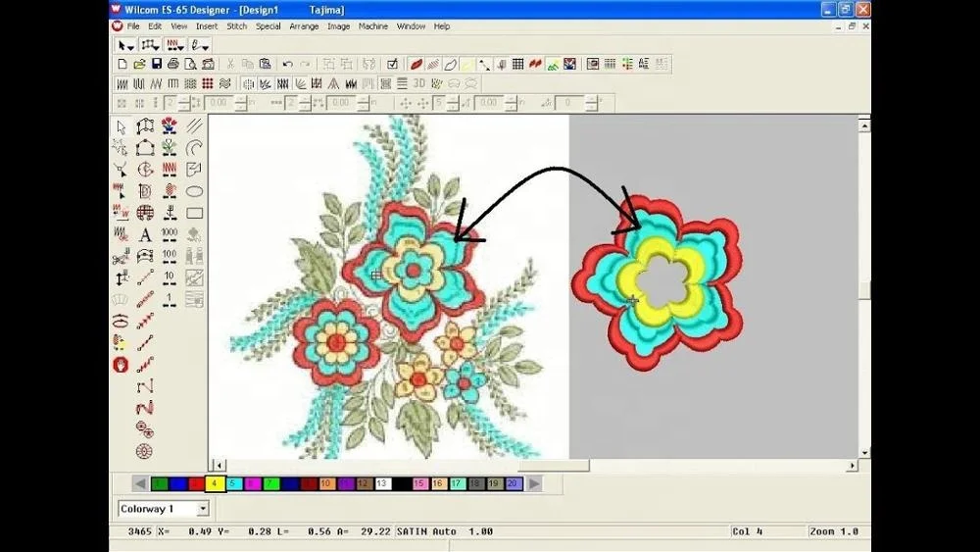
Task: Pick white color swatch 13
Action: click(382, 483)
